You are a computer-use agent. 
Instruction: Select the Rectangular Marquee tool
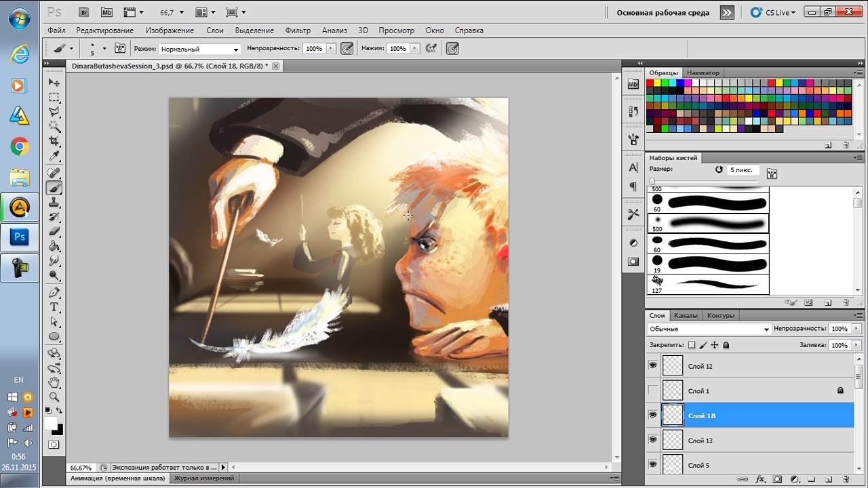click(54, 97)
